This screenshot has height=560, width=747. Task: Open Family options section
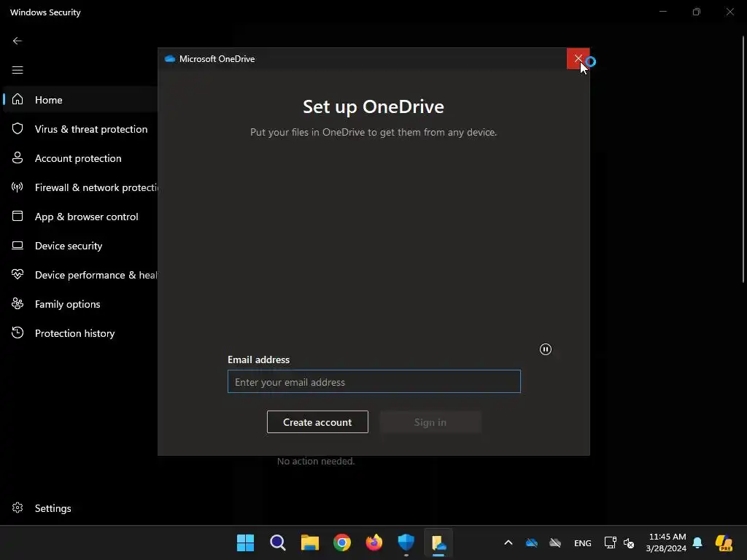click(x=81, y=304)
